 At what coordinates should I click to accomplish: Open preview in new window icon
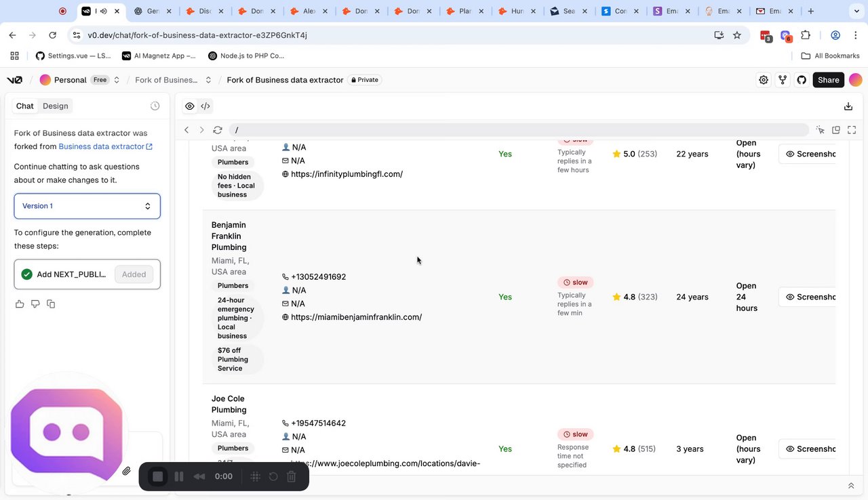836,130
